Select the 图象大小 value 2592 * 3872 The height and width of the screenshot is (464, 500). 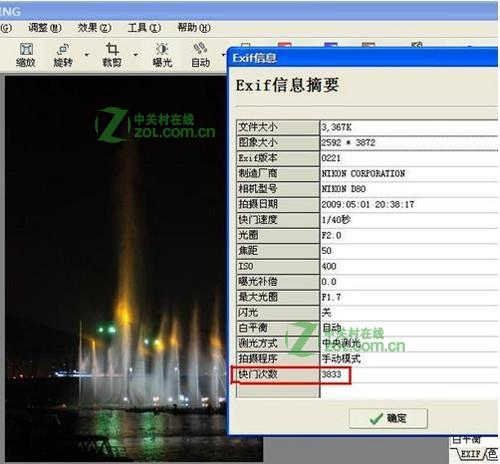[348, 143]
